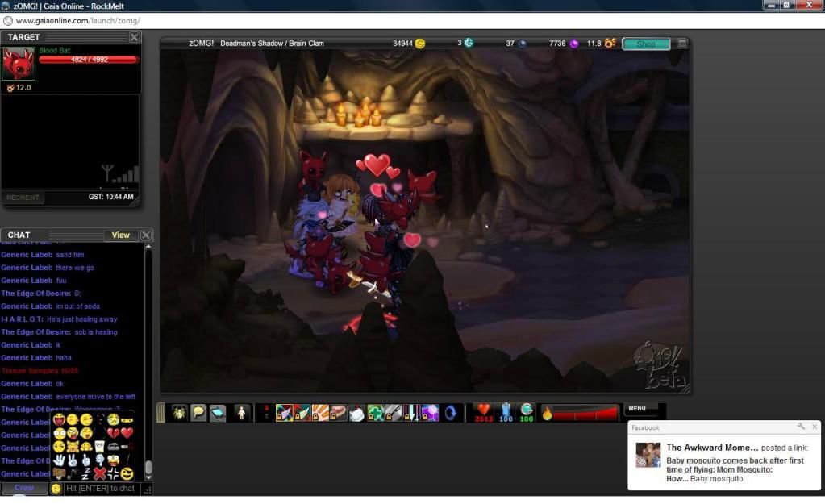Click the chat scrollbar up arrow

point(149,246)
